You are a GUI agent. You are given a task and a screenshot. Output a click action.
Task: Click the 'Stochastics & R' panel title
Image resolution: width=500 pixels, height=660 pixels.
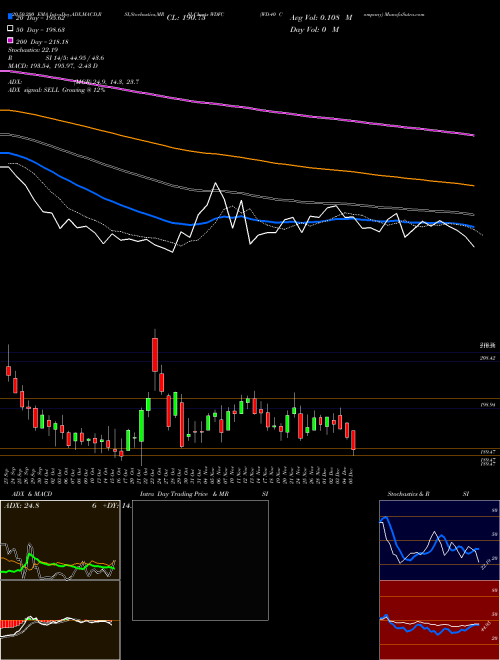[409, 494]
